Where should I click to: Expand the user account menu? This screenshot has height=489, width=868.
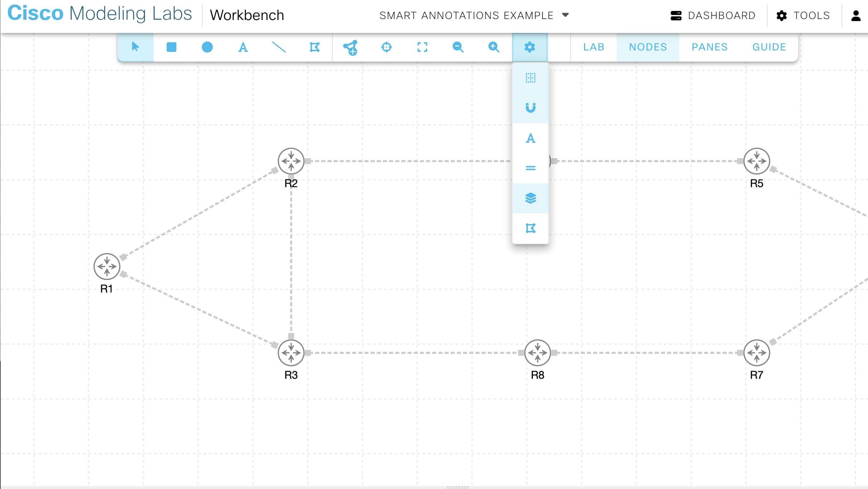click(856, 15)
